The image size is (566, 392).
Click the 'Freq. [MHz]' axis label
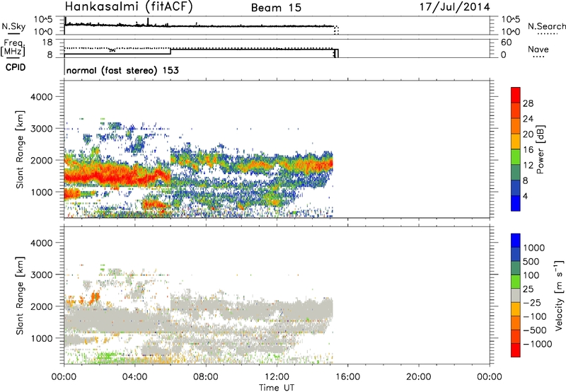(13, 47)
